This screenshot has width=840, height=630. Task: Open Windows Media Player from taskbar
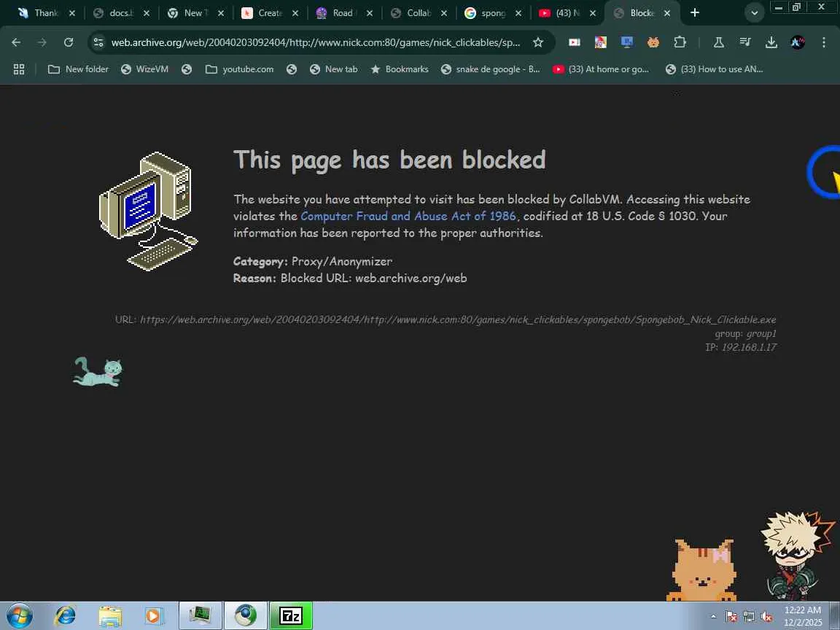154,615
